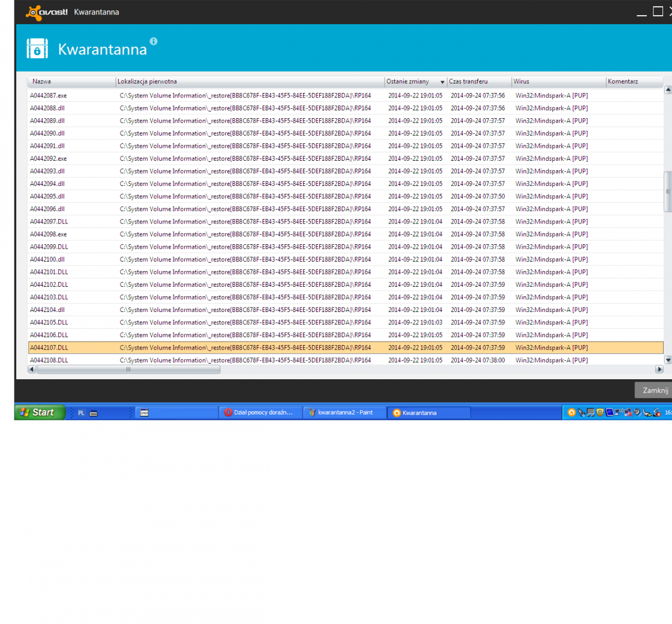The width and height of the screenshot is (672, 624).
Task: Open the speaker volume tray icon
Action: [637, 412]
